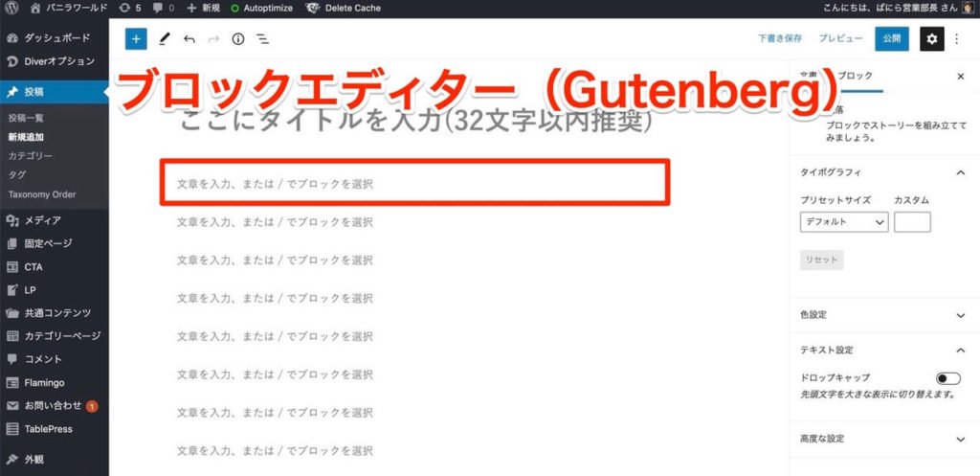This screenshot has width=980, height=476.
Task: Click the undo arrow icon
Action: 189,38
